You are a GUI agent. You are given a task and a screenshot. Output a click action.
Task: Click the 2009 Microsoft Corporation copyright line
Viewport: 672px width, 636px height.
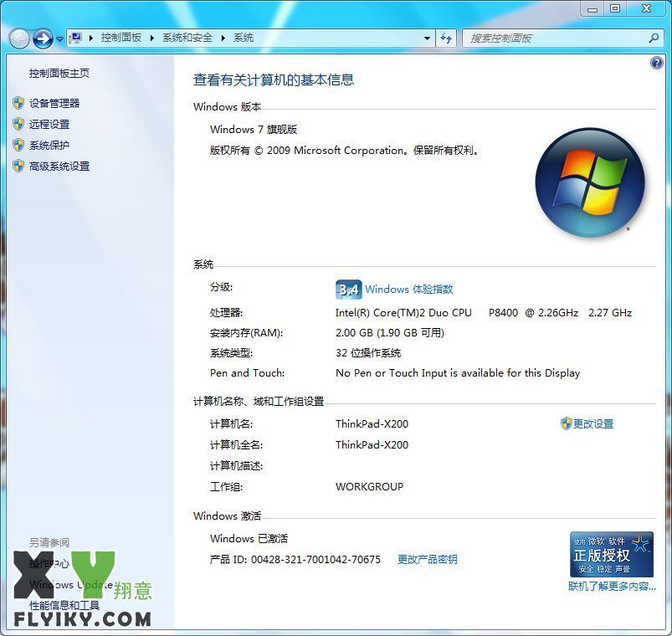click(x=345, y=151)
